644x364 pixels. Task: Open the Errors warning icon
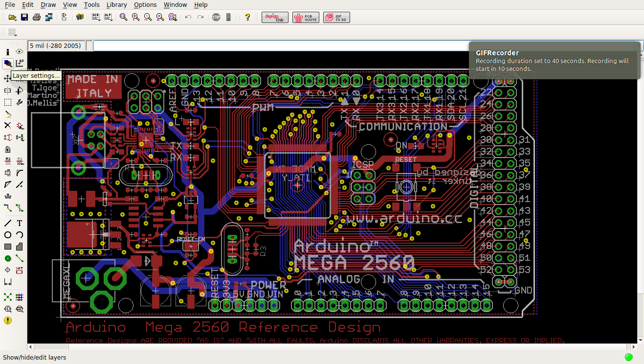8,320
